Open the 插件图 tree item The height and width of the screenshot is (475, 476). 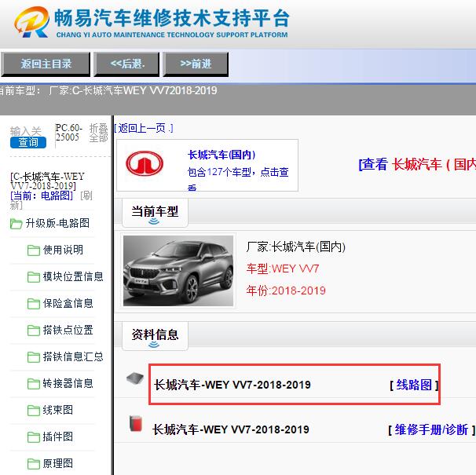(x=57, y=437)
